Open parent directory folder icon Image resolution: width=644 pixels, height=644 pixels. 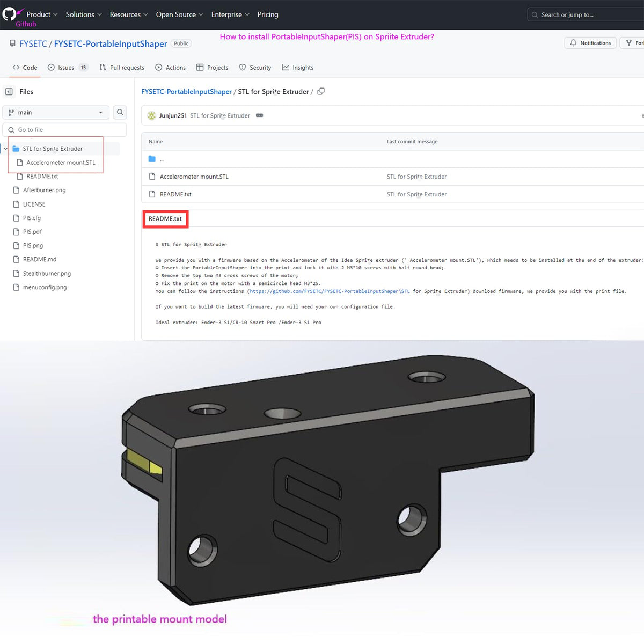click(152, 159)
